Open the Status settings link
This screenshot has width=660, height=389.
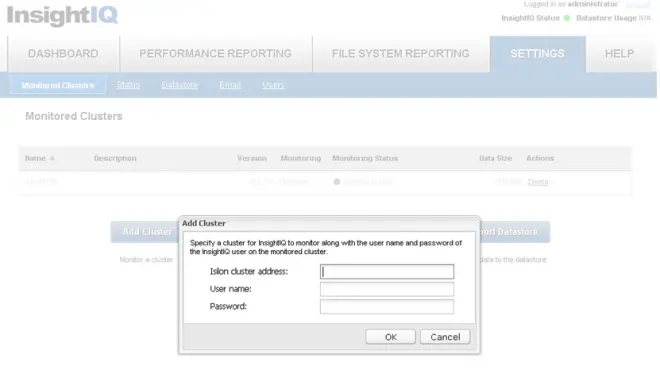(128, 85)
